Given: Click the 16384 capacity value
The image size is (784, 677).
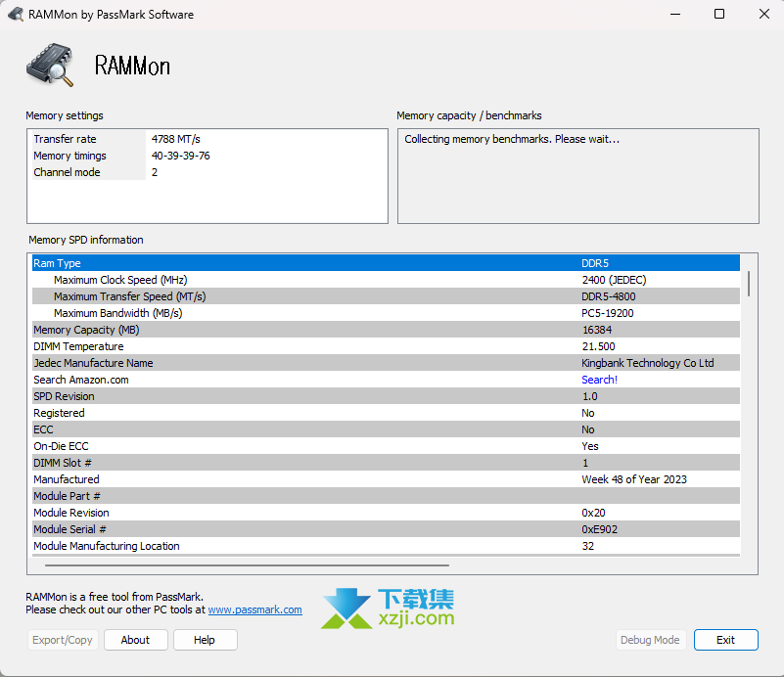Looking at the screenshot, I should point(597,330).
